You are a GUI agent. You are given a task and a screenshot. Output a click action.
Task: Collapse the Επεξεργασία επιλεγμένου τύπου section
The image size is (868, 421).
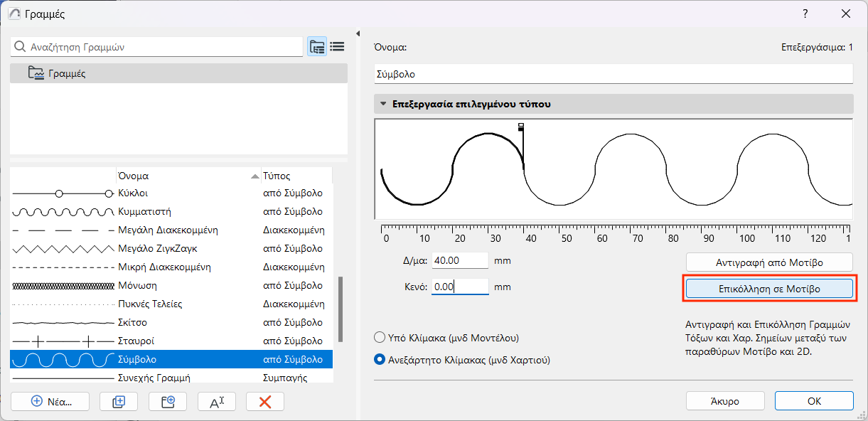(383, 104)
